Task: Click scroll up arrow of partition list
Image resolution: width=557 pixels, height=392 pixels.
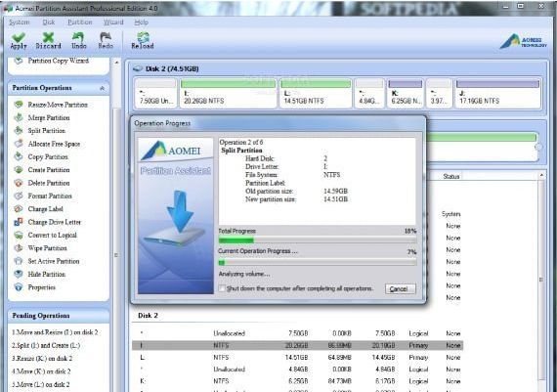Action: click(x=541, y=175)
